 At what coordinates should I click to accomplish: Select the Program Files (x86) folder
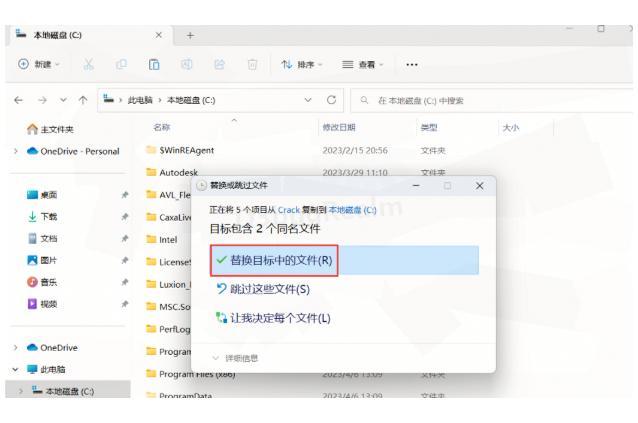[190, 373]
